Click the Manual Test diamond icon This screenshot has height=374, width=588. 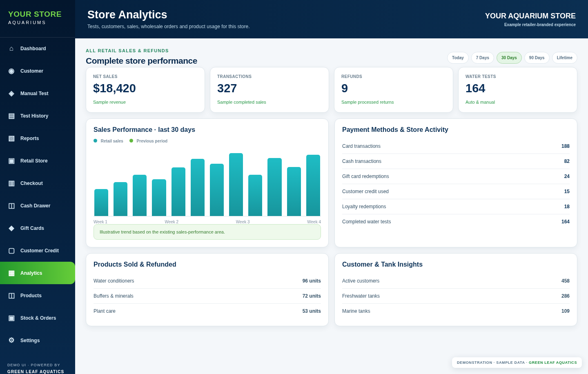(x=11, y=93)
